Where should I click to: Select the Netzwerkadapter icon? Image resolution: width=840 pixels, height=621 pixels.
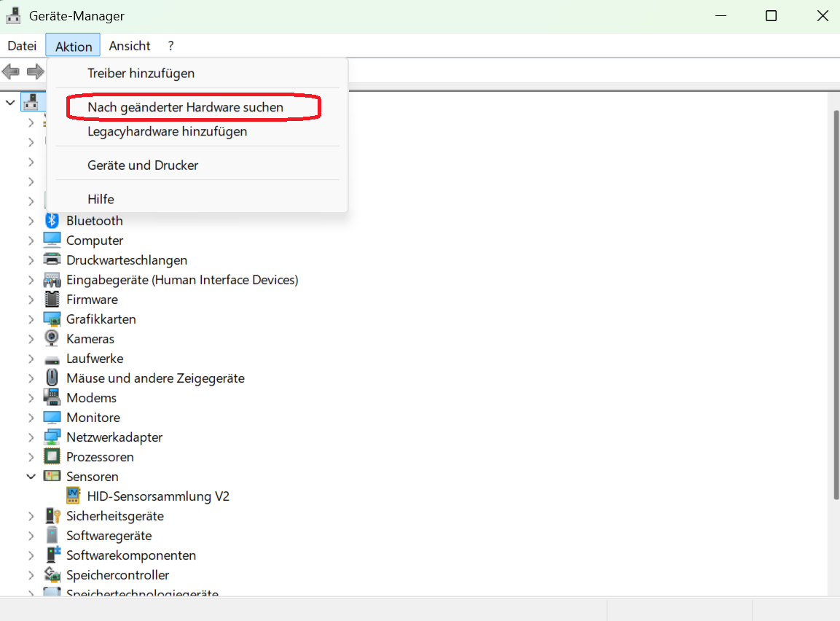[52, 437]
